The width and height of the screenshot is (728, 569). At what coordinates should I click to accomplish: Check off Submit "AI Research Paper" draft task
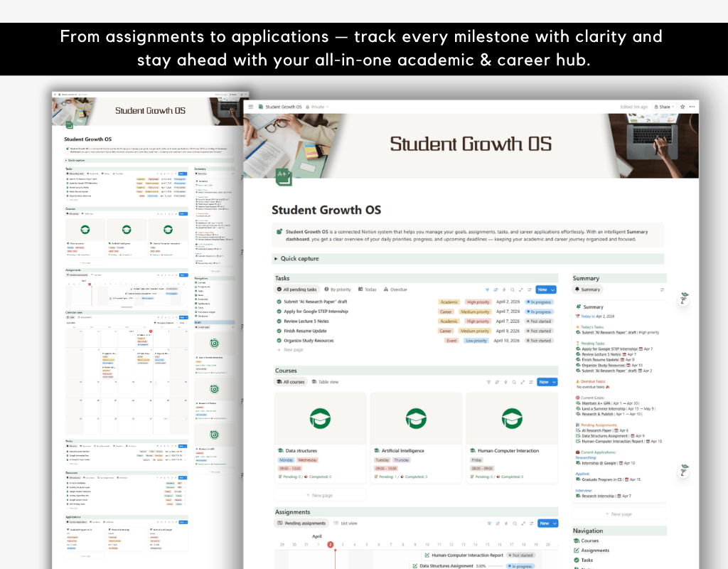[279, 302]
